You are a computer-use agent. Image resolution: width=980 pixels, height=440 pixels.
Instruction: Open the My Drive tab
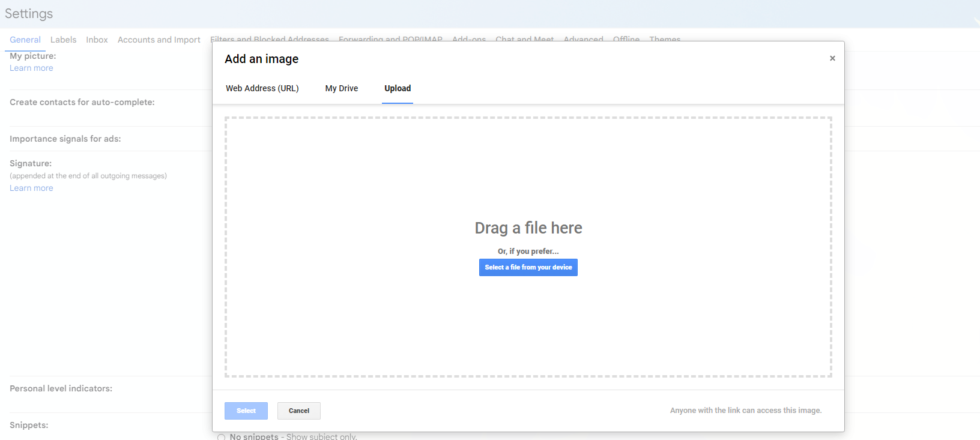click(341, 88)
